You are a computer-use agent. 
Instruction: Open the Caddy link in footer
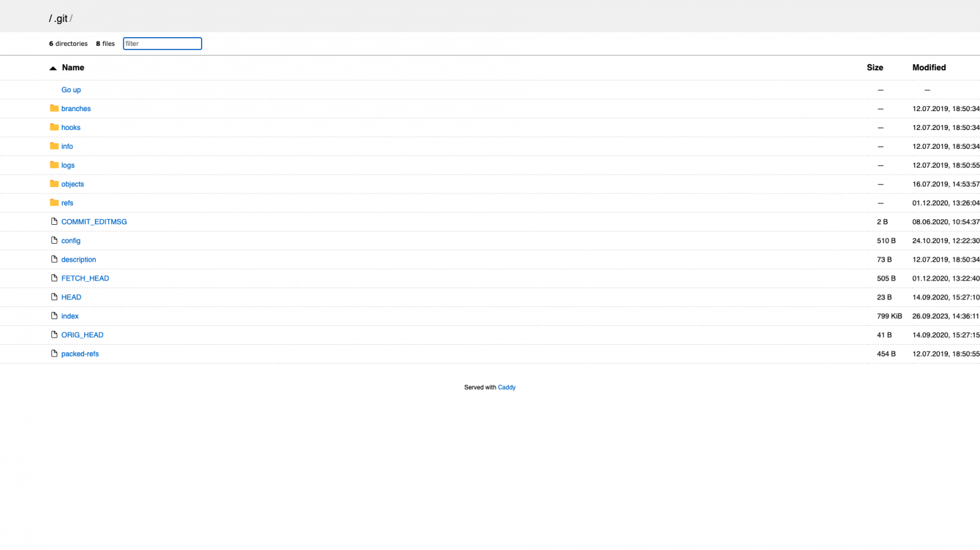point(506,387)
